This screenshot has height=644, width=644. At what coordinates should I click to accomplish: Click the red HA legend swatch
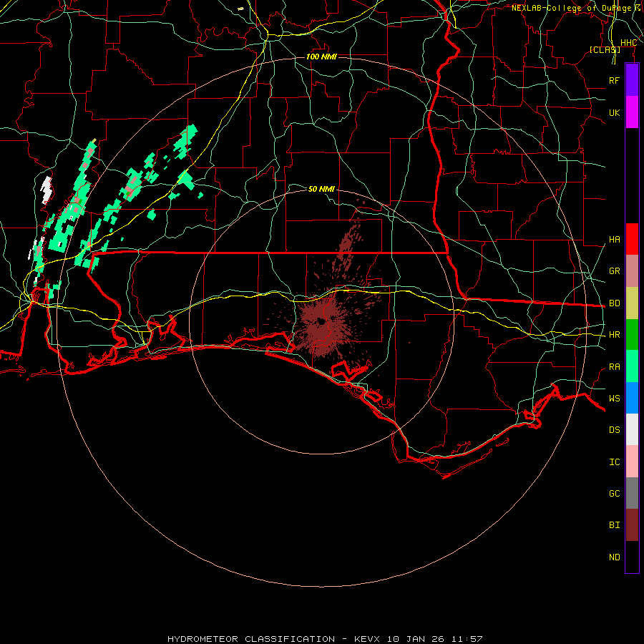click(632, 239)
